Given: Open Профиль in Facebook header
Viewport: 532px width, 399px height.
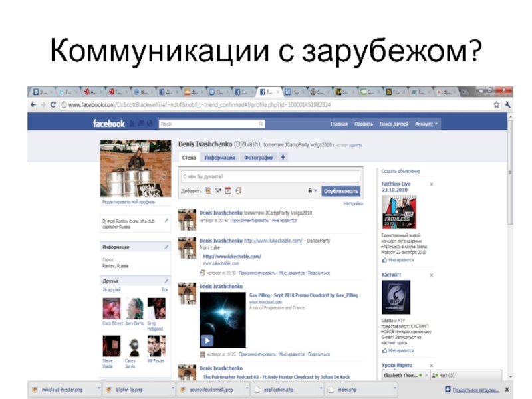Looking at the screenshot, I should (363, 124).
